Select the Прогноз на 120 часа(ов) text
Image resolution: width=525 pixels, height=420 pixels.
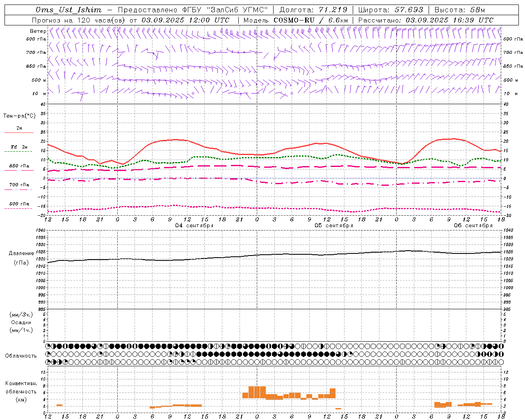79,20
